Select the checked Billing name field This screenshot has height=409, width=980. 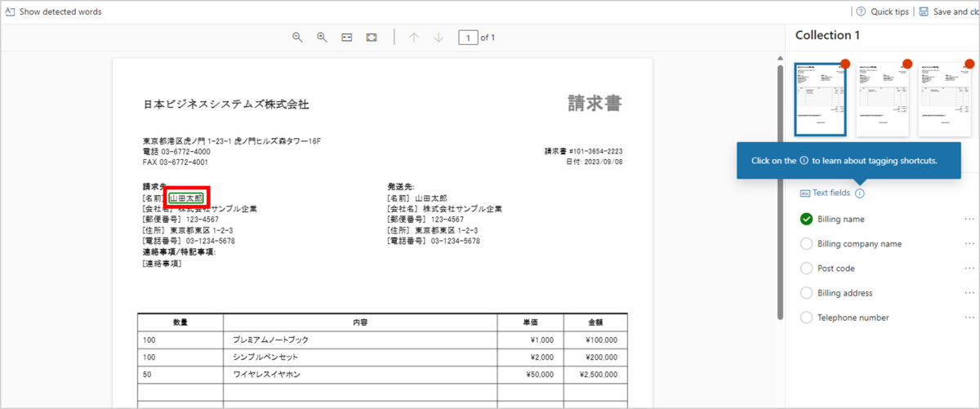(x=807, y=220)
